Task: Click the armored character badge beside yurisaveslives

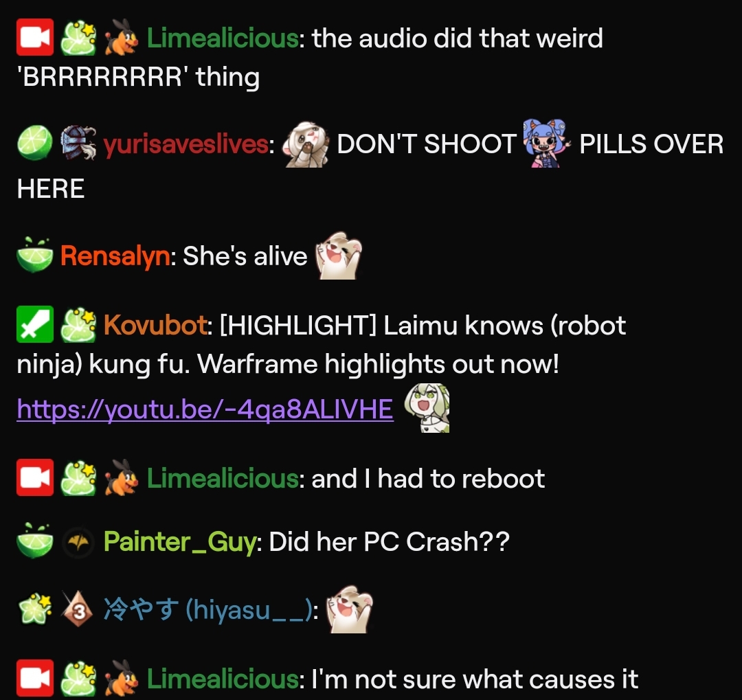Action: (78, 143)
